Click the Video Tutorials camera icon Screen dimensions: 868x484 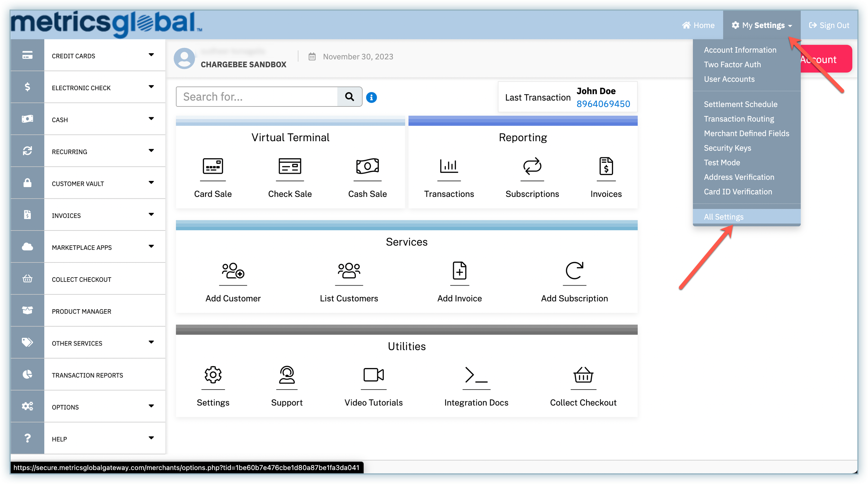click(x=373, y=375)
